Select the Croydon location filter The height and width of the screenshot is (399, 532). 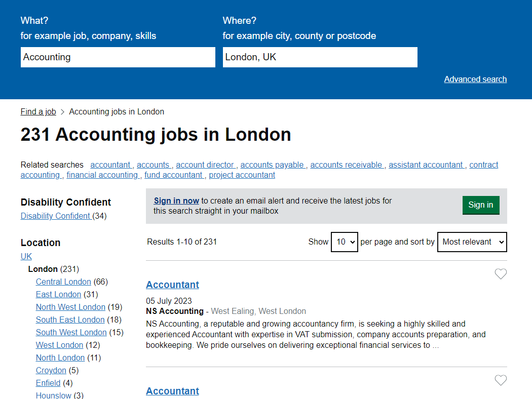51,371
